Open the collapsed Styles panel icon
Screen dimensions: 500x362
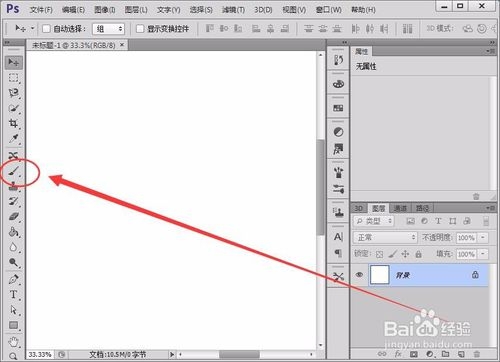pyautogui.click(x=338, y=149)
